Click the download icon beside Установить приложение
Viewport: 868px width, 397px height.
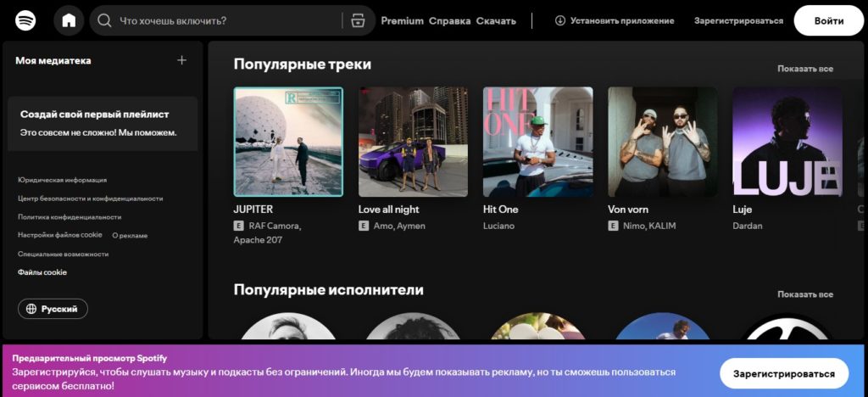point(560,20)
